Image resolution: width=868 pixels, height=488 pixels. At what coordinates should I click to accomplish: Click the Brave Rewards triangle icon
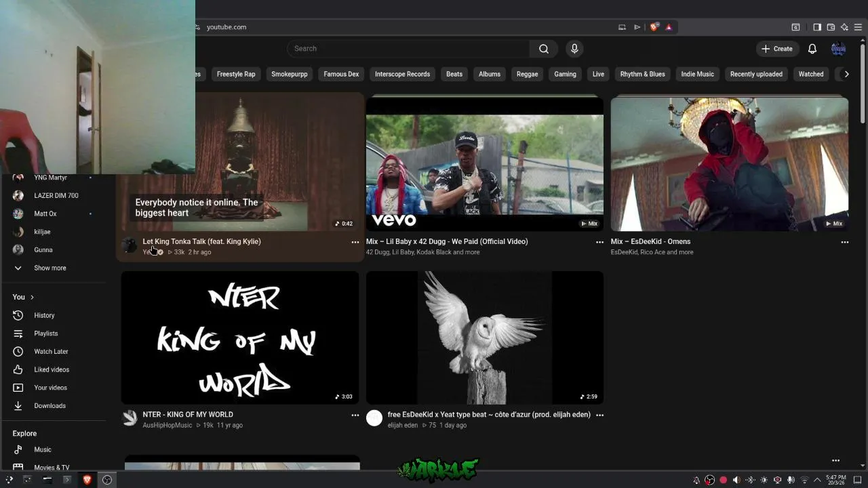pos(669,27)
